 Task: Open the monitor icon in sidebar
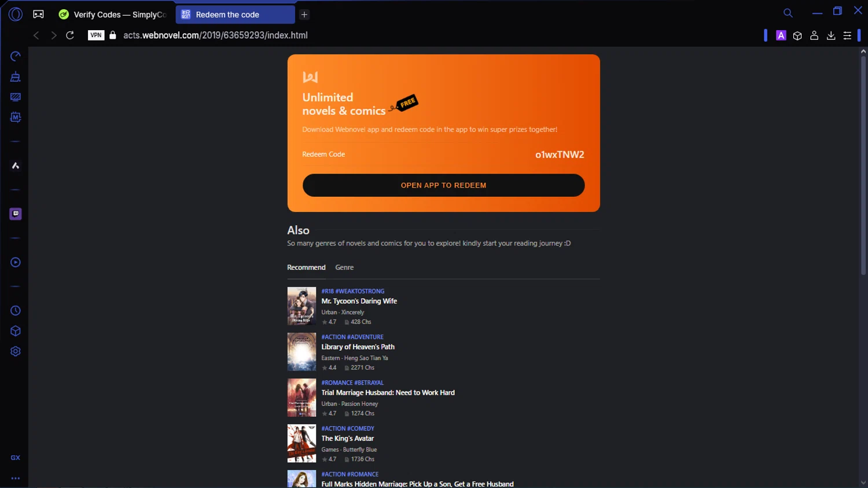click(x=16, y=97)
